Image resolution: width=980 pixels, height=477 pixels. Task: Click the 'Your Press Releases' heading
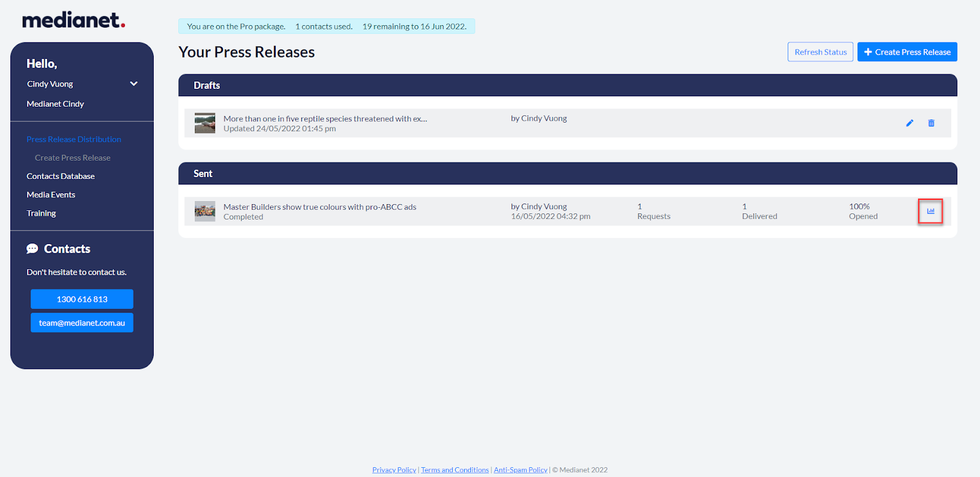pyautogui.click(x=246, y=52)
